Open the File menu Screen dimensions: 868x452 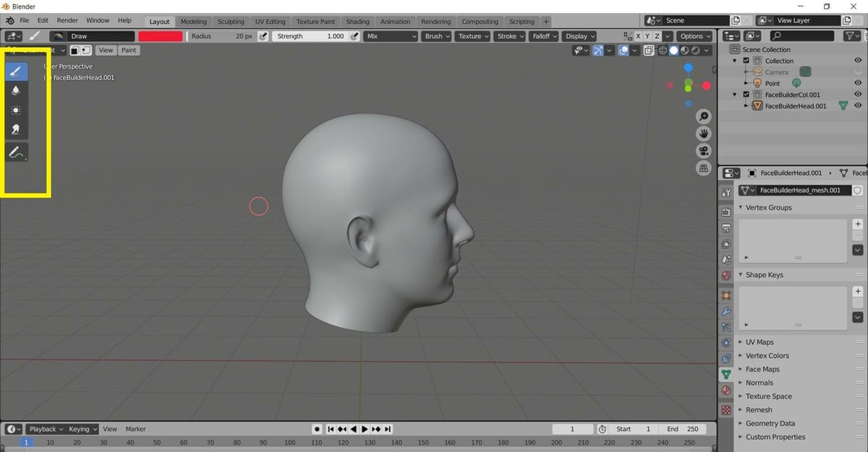pos(25,21)
